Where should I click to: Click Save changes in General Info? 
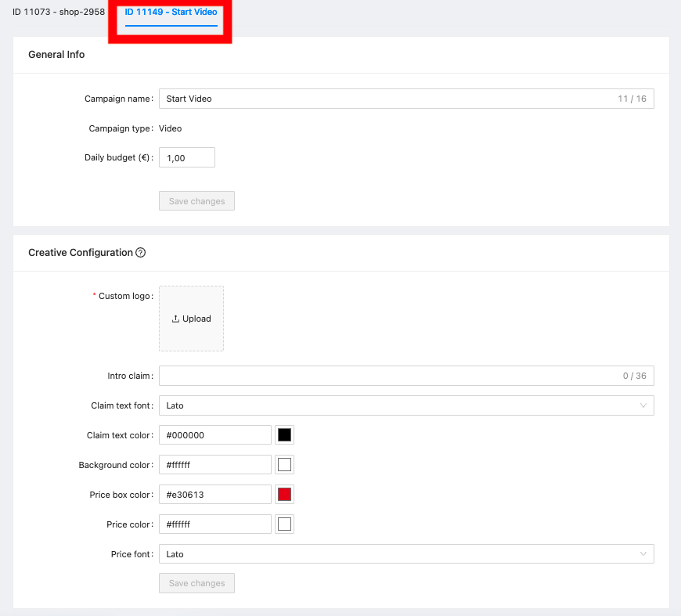point(196,201)
